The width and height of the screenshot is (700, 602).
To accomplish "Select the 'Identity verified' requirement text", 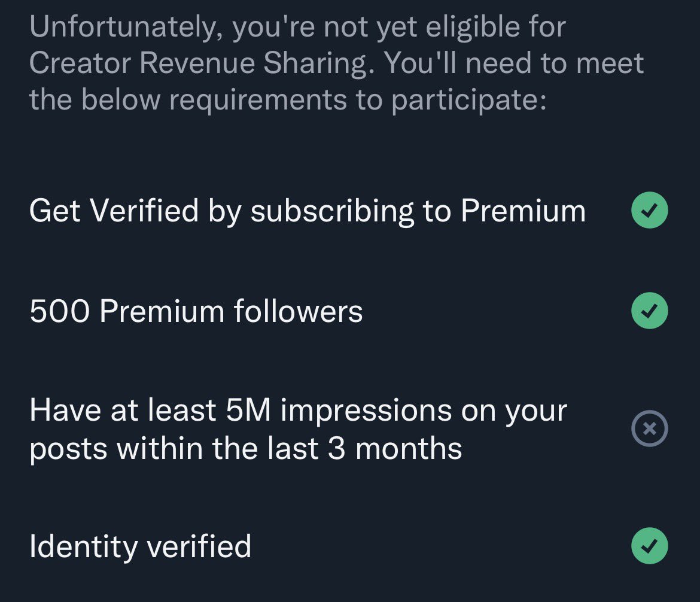I will click(140, 546).
